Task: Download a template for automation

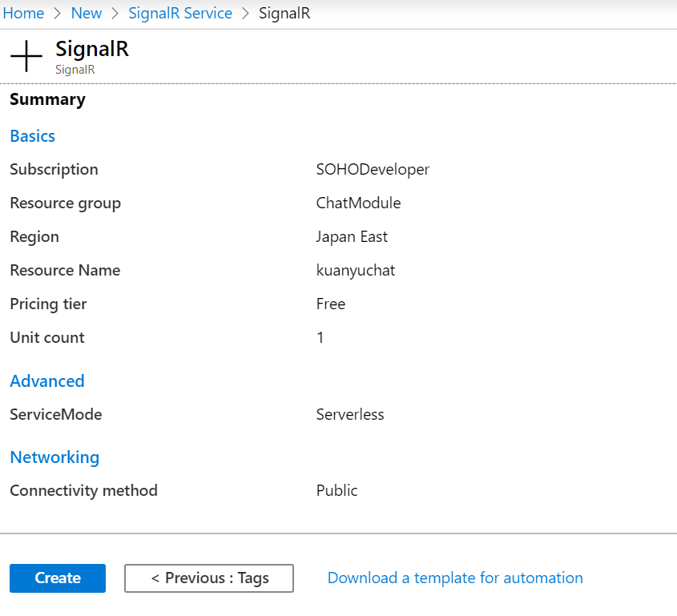Action: click(455, 578)
